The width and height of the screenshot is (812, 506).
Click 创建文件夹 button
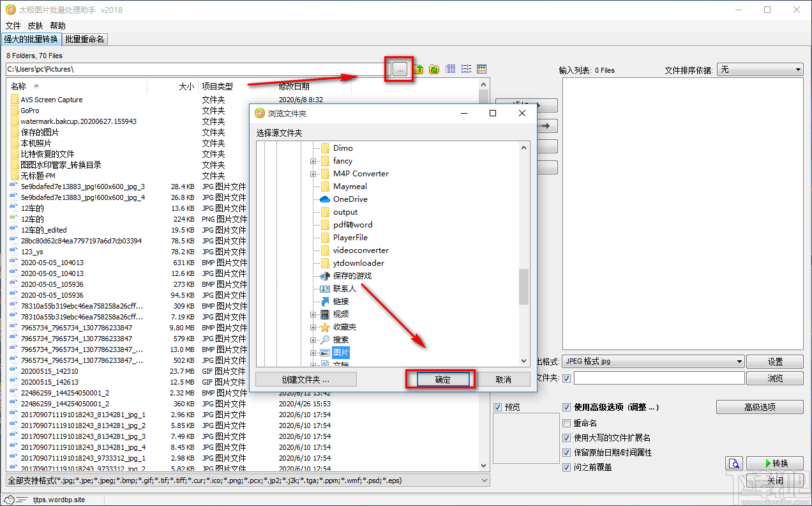coord(306,379)
